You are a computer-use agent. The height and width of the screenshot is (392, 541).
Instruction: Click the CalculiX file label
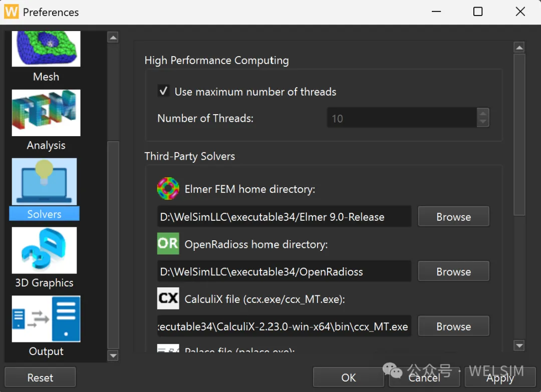[x=264, y=299]
